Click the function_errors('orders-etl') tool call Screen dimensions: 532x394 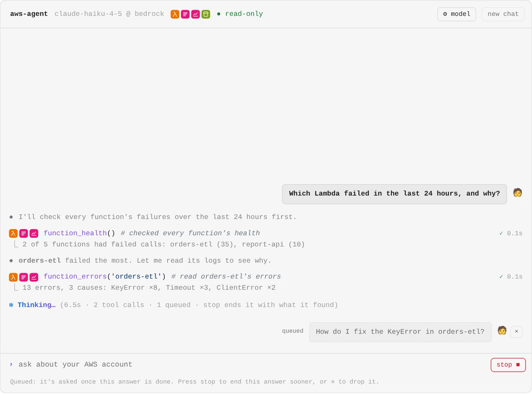click(x=105, y=276)
